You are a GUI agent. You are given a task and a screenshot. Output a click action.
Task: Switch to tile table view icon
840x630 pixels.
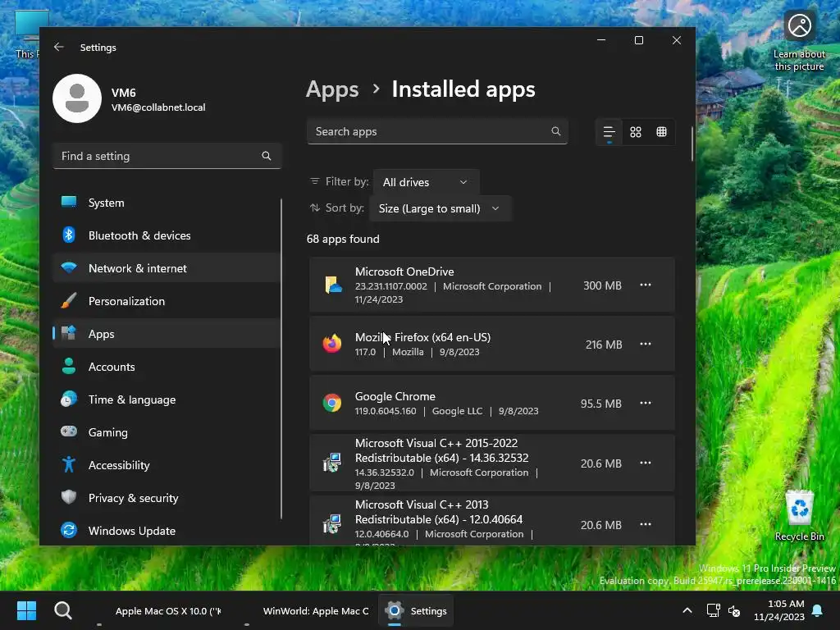(x=662, y=132)
